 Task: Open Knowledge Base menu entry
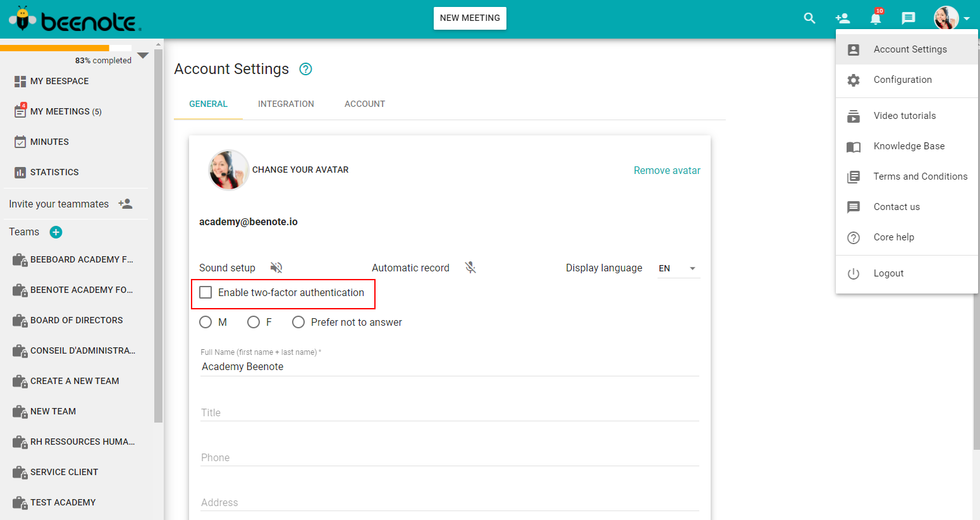click(x=907, y=146)
